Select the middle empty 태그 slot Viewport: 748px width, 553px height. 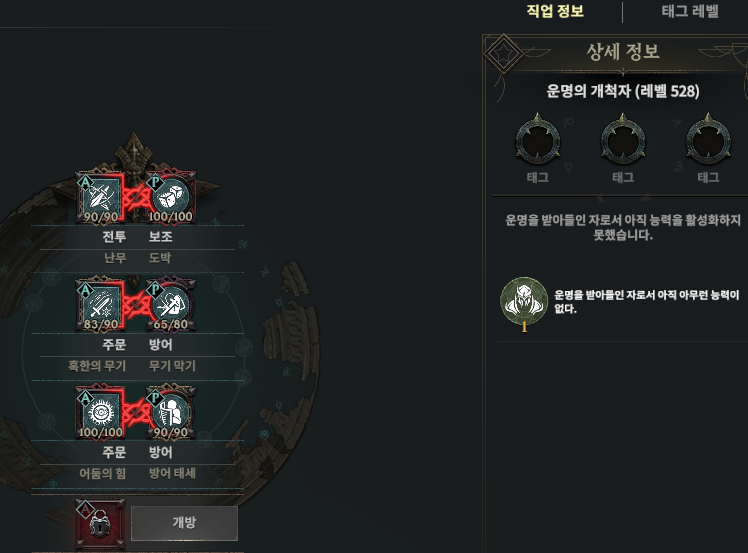point(623,141)
